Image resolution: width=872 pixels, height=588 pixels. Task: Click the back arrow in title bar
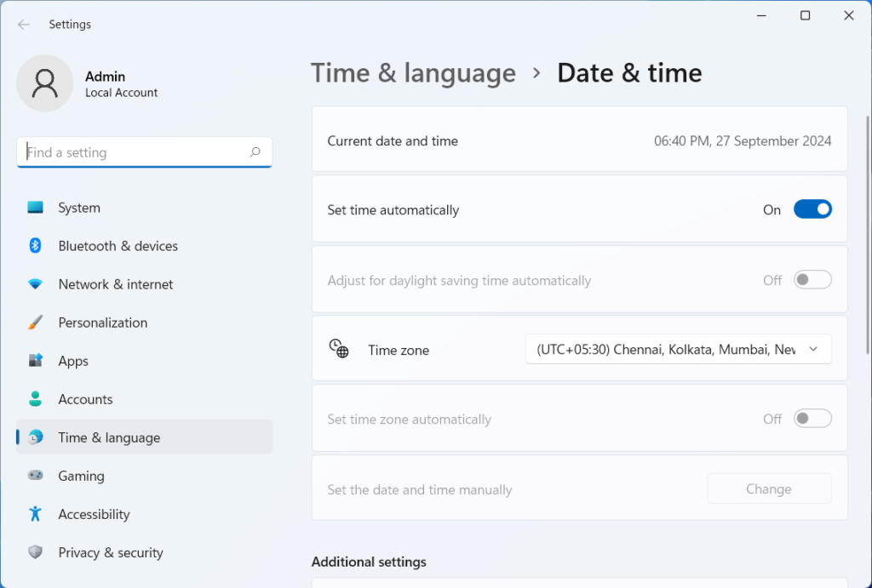point(23,25)
